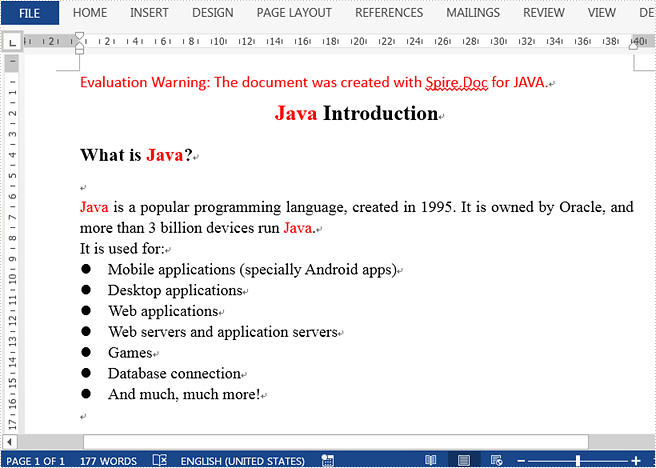Open the REVIEW ribbon tab

pos(543,13)
